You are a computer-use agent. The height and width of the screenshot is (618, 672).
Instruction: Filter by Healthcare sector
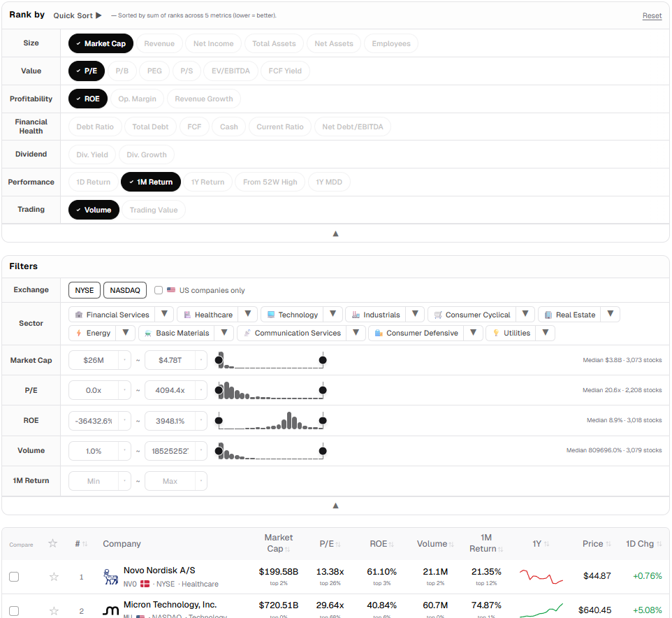(209, 315)
